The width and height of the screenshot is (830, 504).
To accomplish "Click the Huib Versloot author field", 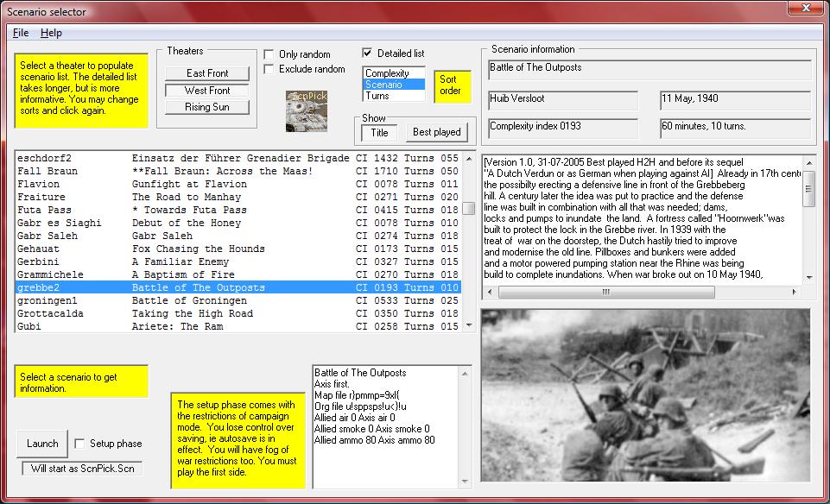I will 563,100.
